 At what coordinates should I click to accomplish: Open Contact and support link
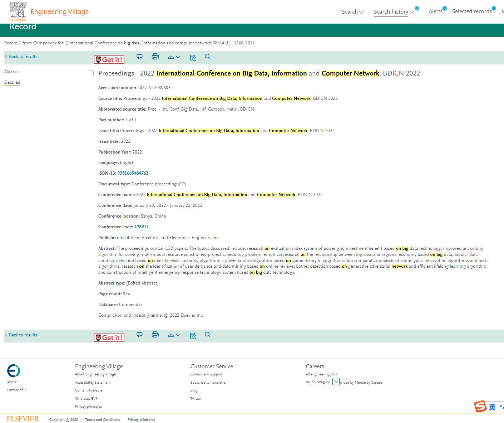tap(206, 374)
